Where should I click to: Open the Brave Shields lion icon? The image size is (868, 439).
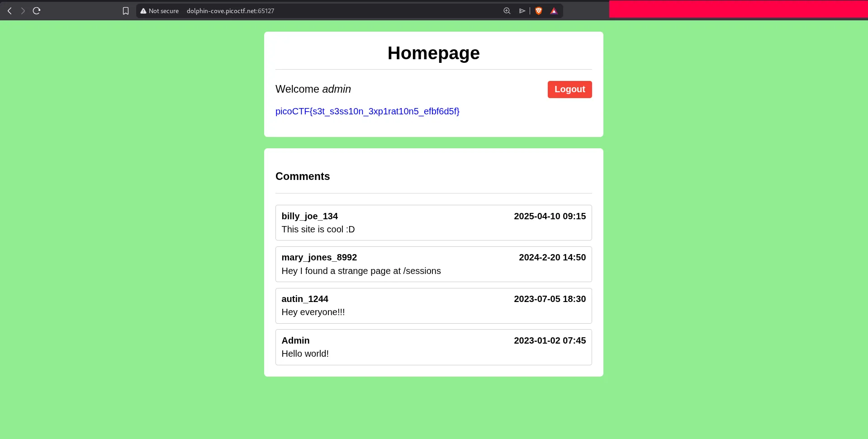(x=538, y=11)
